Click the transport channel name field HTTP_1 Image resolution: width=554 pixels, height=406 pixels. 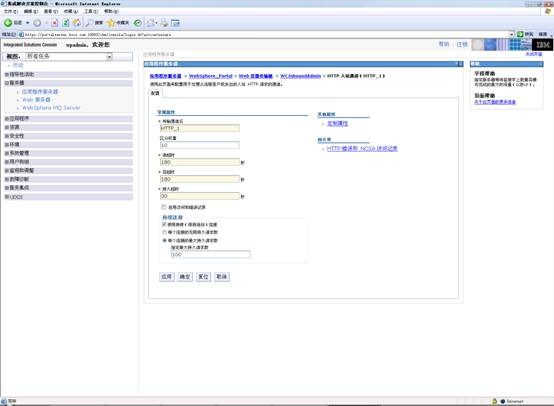200,128
